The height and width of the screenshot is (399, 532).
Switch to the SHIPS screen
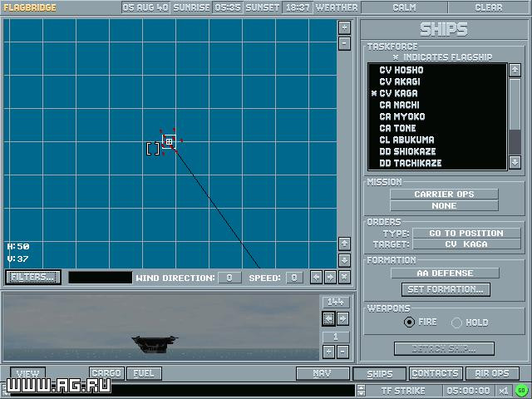coord(379,373)
